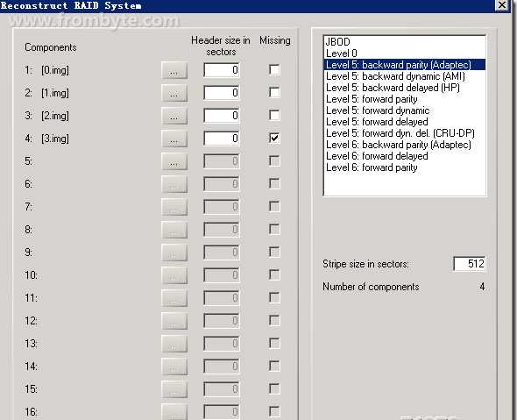The height and width of the screenshot is (420, 517).
Task: Click component name [1.img]
Action: 55,93
